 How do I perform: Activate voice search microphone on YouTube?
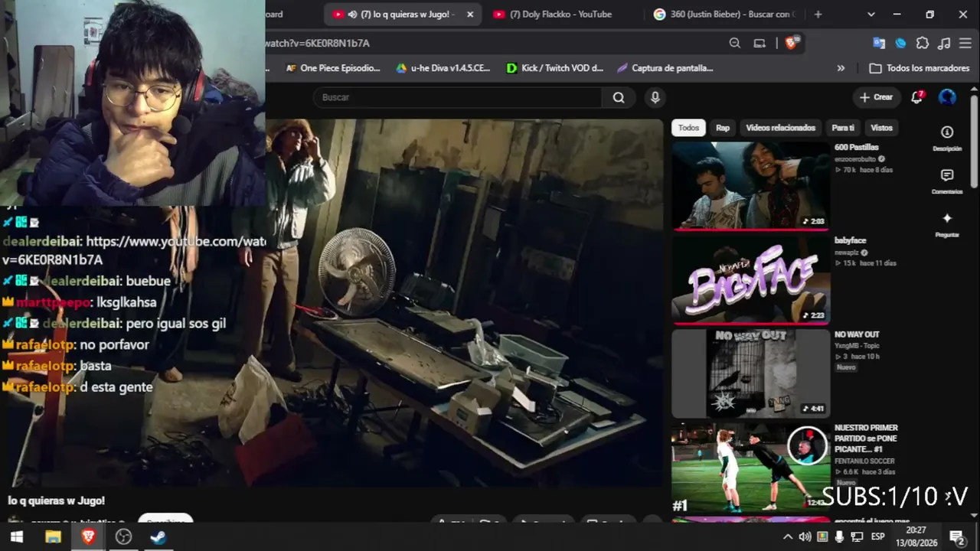pyautogui.click(x=655, y=97)
